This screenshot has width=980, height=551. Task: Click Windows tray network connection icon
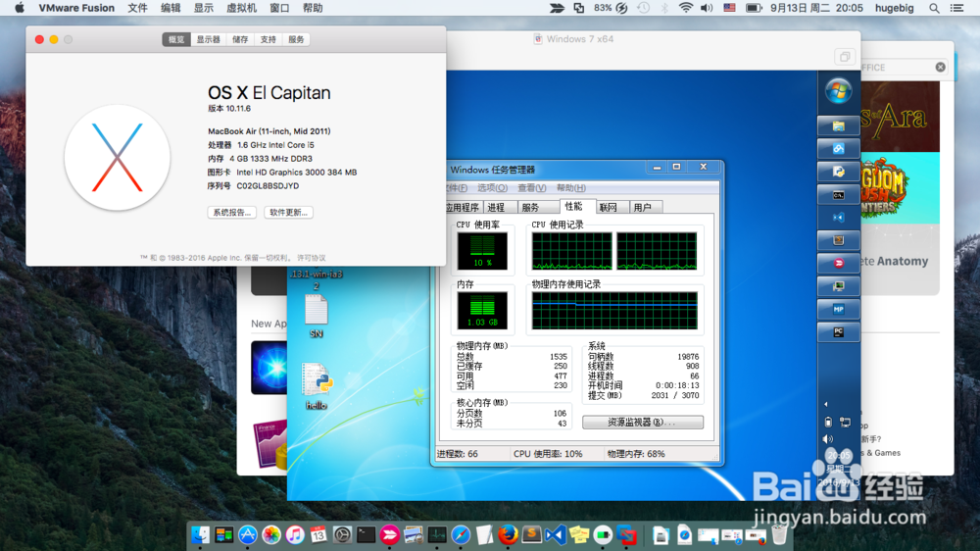tap(845, 423)
